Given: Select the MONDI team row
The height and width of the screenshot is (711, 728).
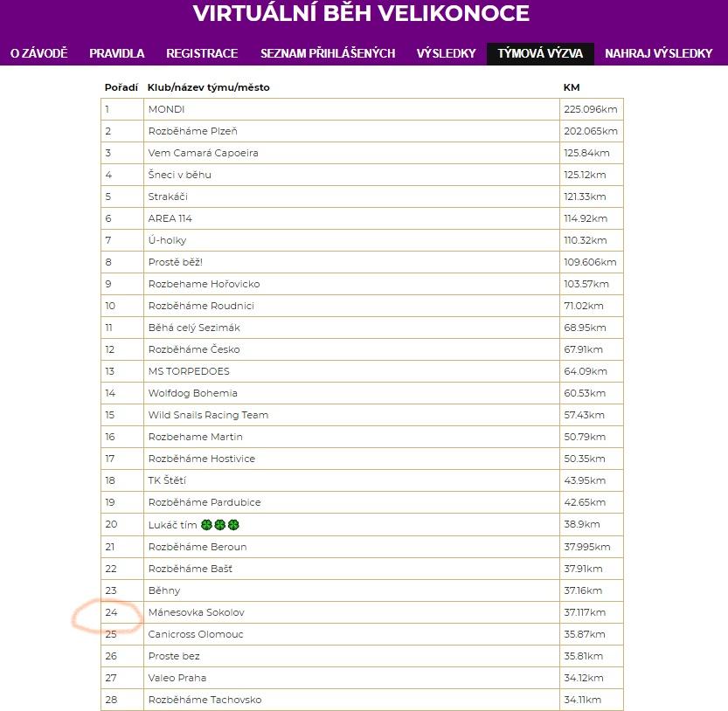Looking at the screenshot, I should click(x=166, y=109).
